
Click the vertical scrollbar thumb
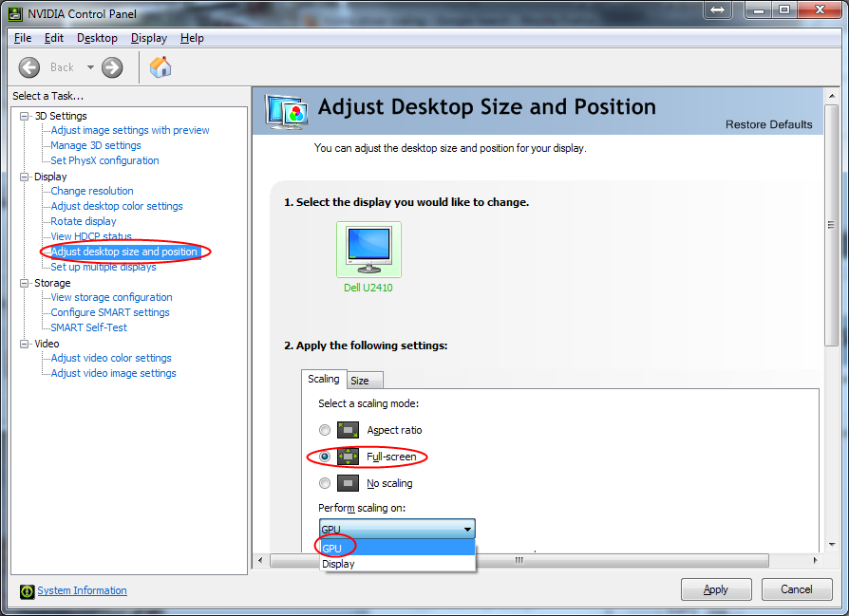(832, 225)
